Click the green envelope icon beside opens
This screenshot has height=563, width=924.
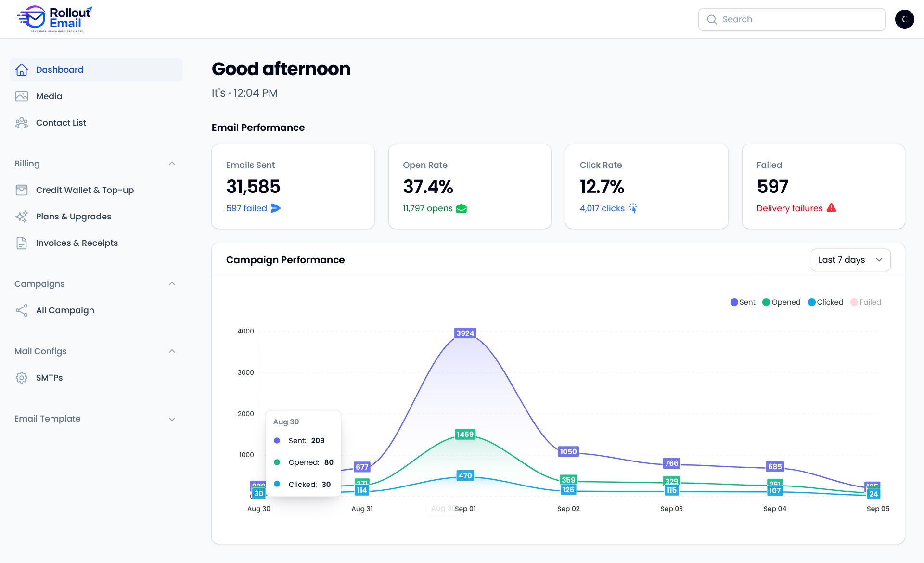tap(461, 208)
